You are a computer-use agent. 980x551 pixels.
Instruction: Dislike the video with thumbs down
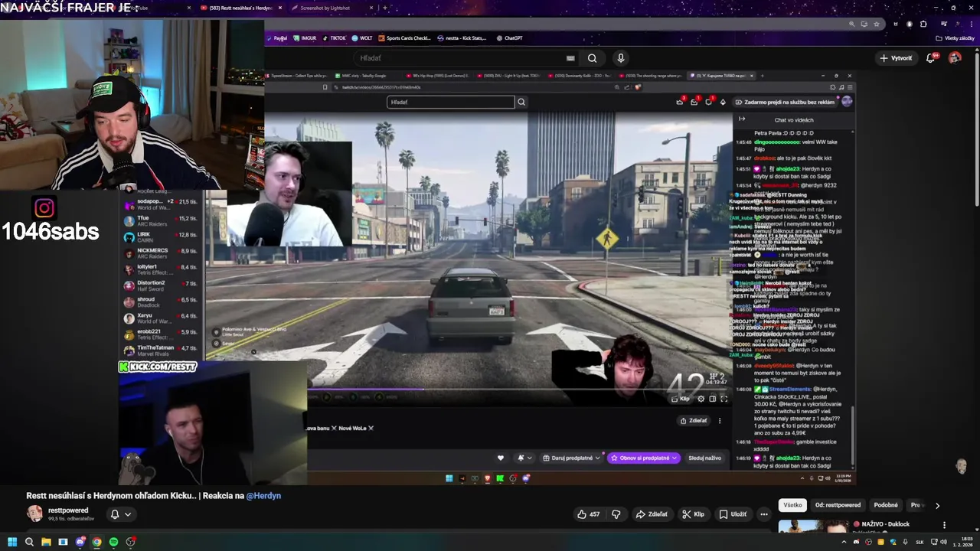tap(616, 514)
